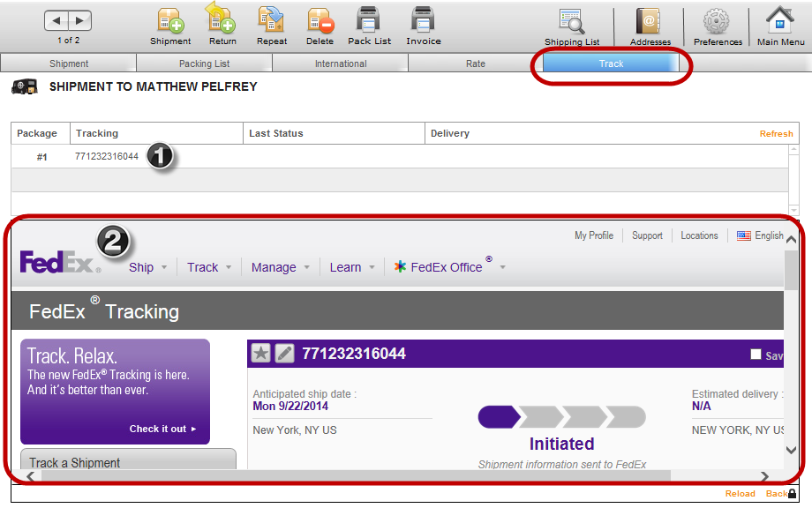Click the Mon 9/22/2014 ship date
Viewport: 812px width, 508px height.
[290, 406]
